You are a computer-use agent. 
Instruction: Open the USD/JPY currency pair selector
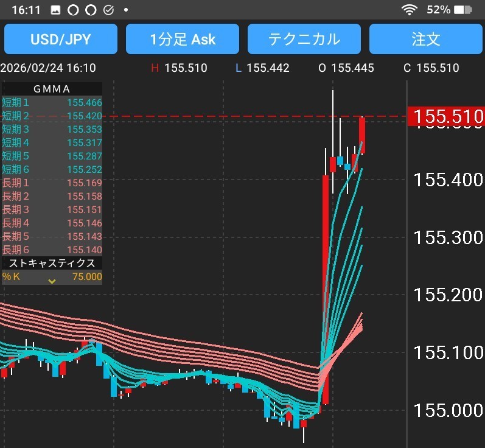click(60, 40)
